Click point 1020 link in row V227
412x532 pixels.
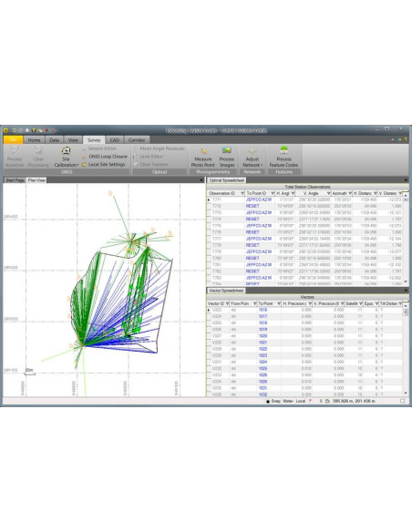[x=263, y=336]
